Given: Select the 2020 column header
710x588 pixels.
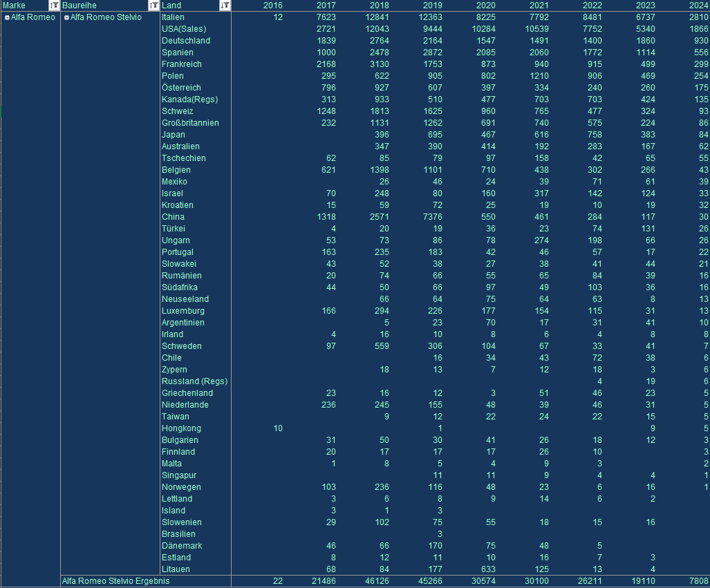Looking at the screenshot, I should pyautogui.click(x=486, y=6).
